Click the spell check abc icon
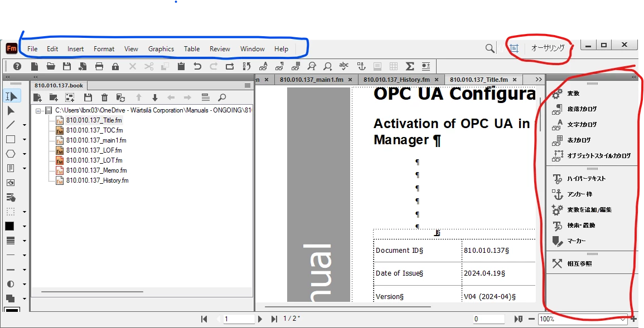 344,66
